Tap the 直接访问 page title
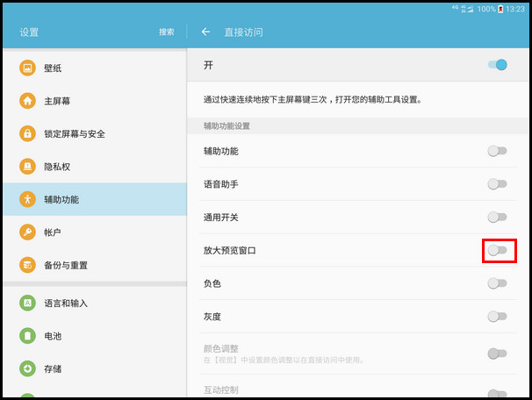The image size is (532, 400). tap(243, 32)
